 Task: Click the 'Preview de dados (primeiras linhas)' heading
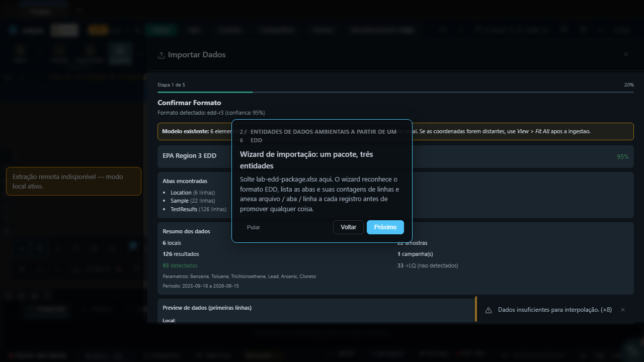click(x=207, y=308)
